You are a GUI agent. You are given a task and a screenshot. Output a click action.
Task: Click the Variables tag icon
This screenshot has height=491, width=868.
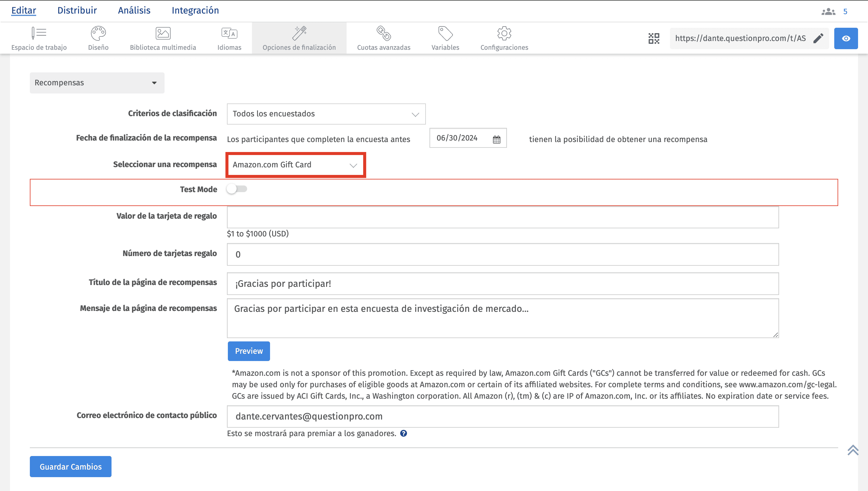pyautogui.click(x=445, y=33)
